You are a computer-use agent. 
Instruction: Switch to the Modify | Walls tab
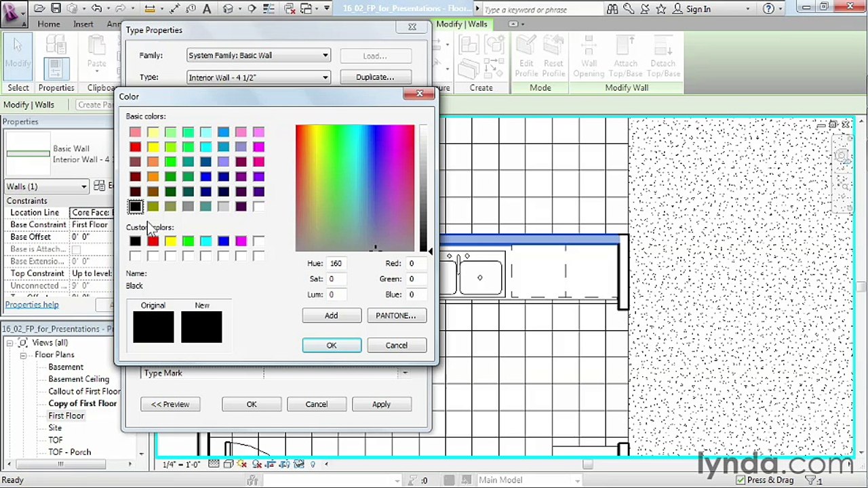[x=461, y=24]
